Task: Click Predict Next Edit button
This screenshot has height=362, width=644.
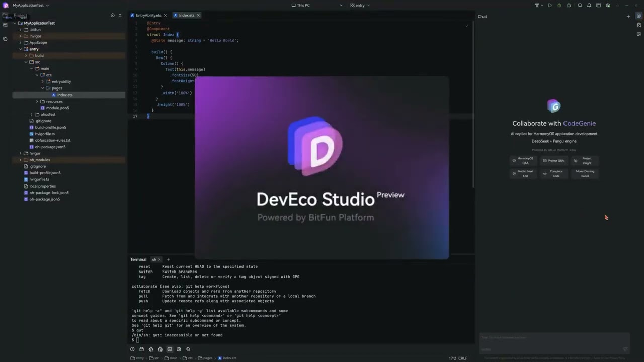Action: point(523,173)
